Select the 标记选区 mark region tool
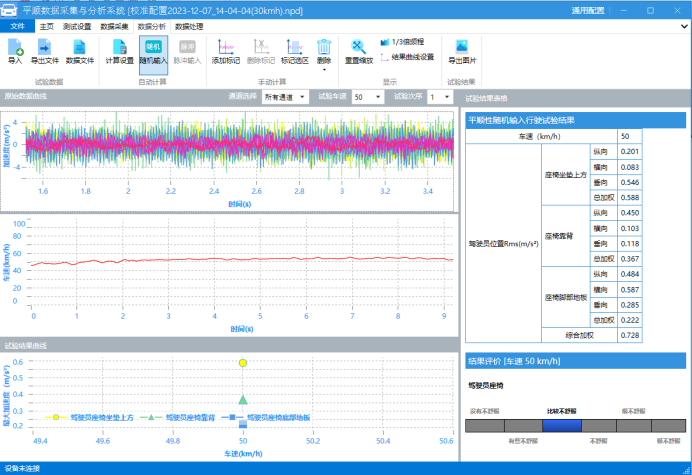Screen dimensions: 692x475 click(x=294, y=52)
